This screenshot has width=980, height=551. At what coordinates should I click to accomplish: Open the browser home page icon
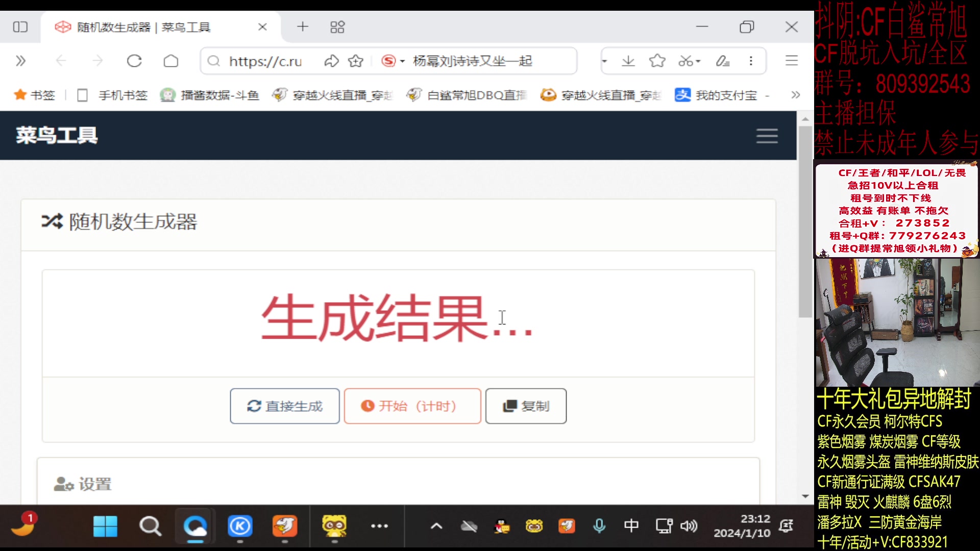[171, 61]
